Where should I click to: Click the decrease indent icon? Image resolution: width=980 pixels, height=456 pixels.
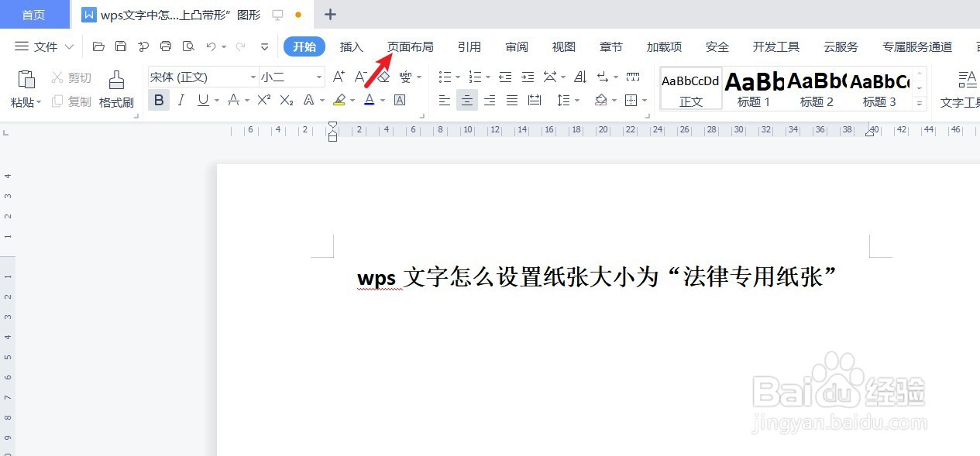505,77
